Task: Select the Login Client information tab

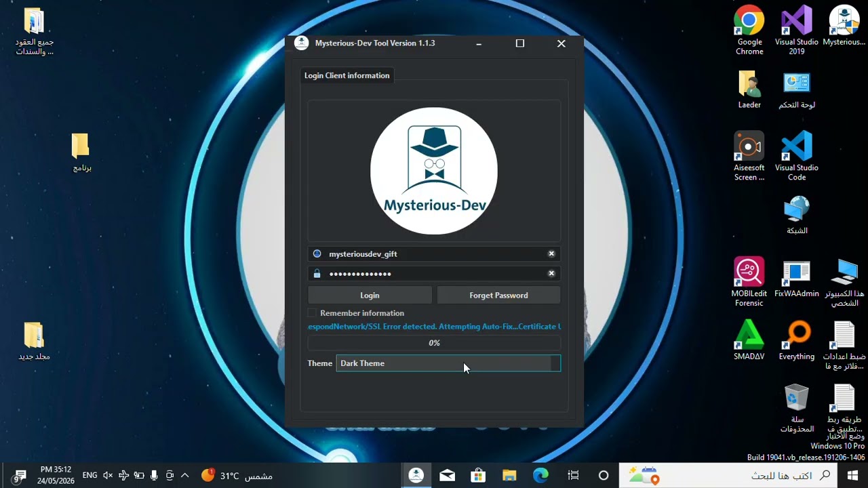Action: point(347,75)
